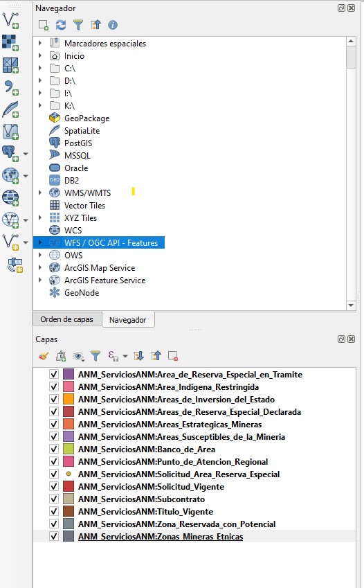
Task: Hide the Banco_de_Area layer
Action: point(54,449)
